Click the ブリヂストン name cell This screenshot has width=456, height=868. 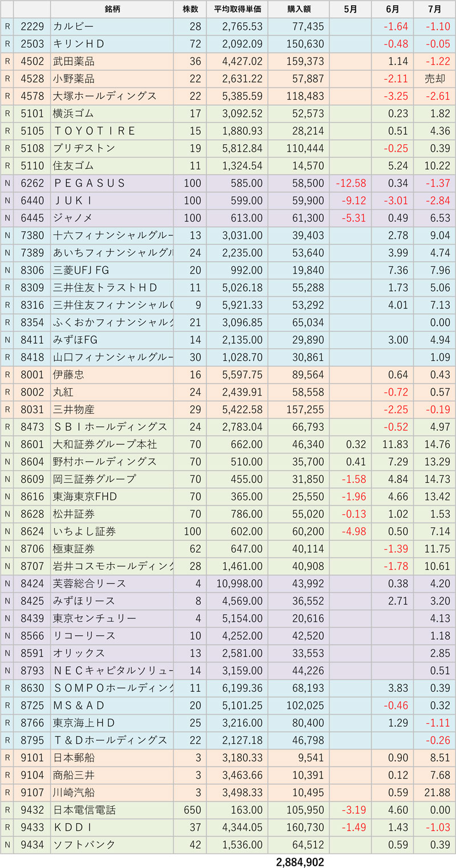112,149
